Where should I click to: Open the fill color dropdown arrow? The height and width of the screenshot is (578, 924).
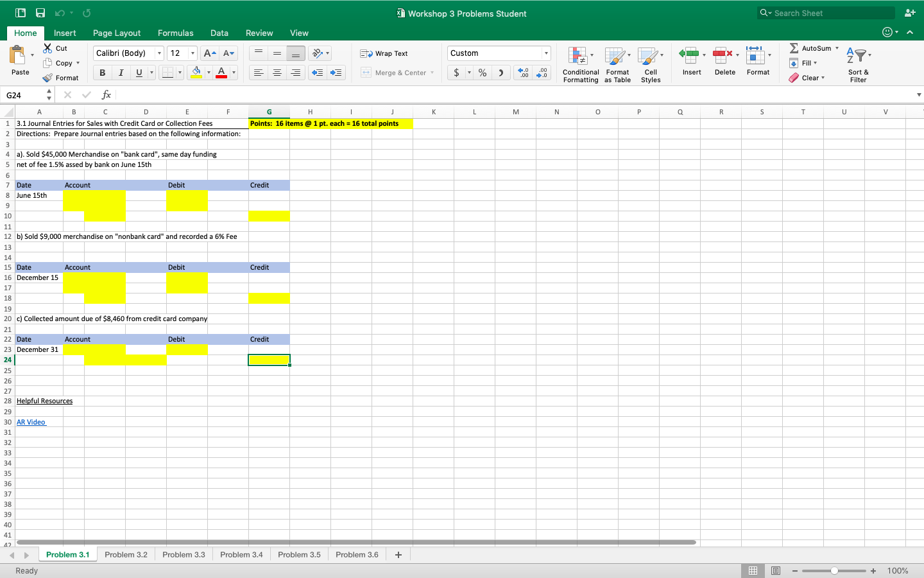coord(207,73)
